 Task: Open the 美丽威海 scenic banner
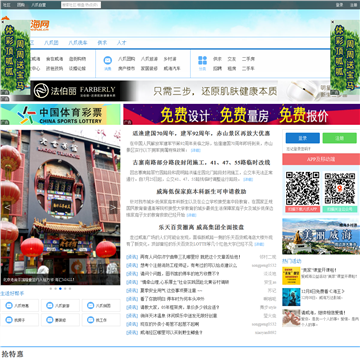pos(321,236)
